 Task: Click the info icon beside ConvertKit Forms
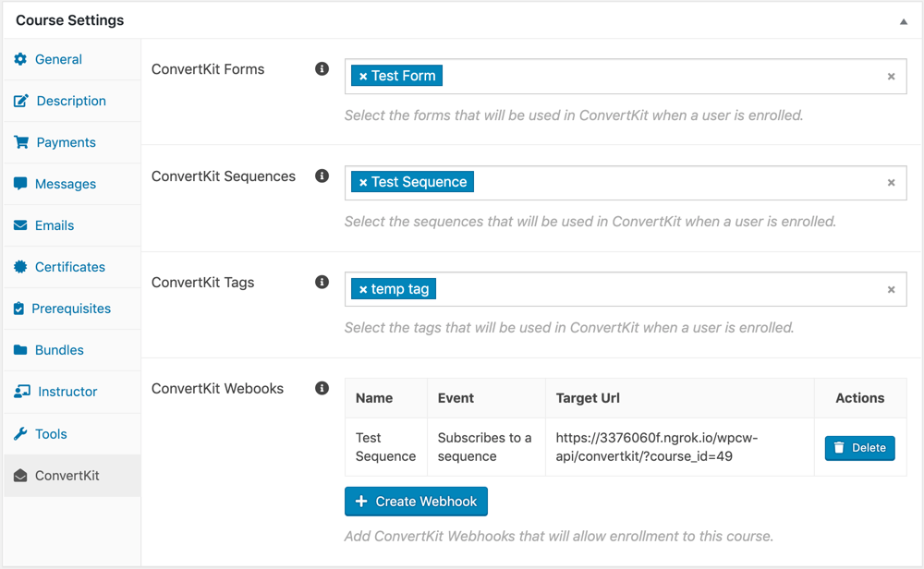322,69
